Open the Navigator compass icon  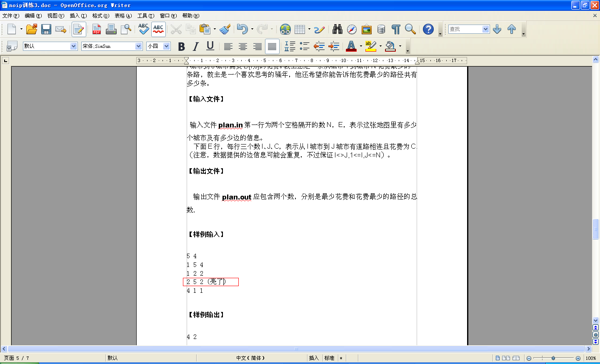tap(352, 29)
